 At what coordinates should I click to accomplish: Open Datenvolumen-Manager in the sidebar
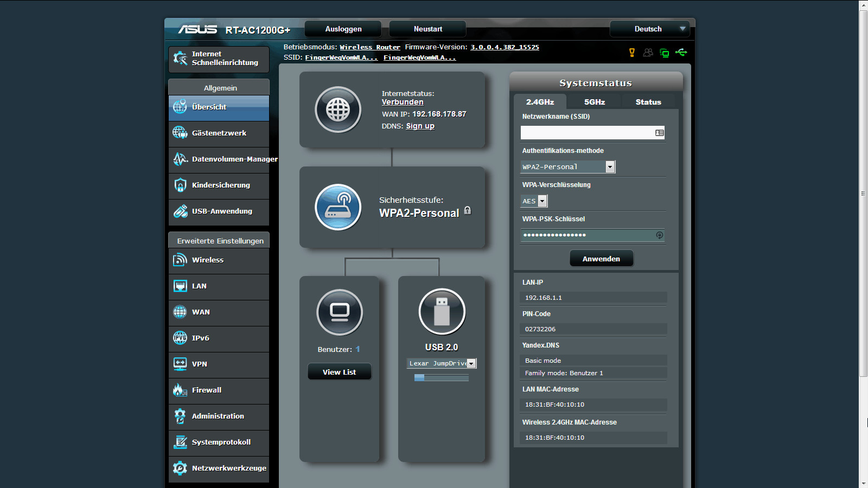point(219,159)
